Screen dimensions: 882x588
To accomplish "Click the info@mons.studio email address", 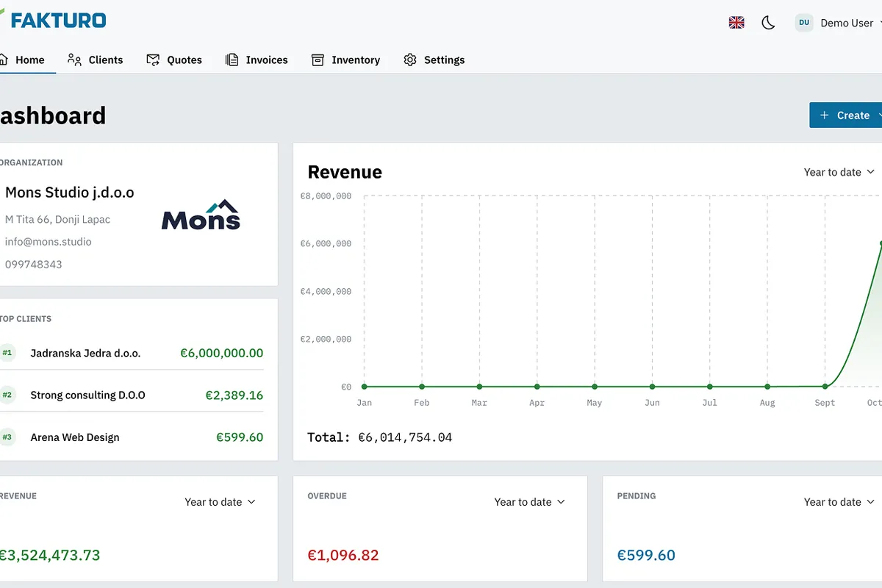I will pos(49,242).
